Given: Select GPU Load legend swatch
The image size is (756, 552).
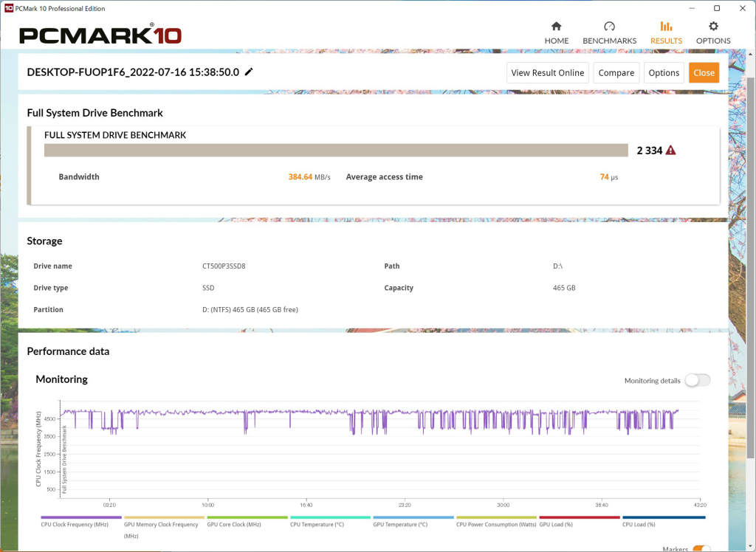Looking at the screenshot, I should click(579, 517).
